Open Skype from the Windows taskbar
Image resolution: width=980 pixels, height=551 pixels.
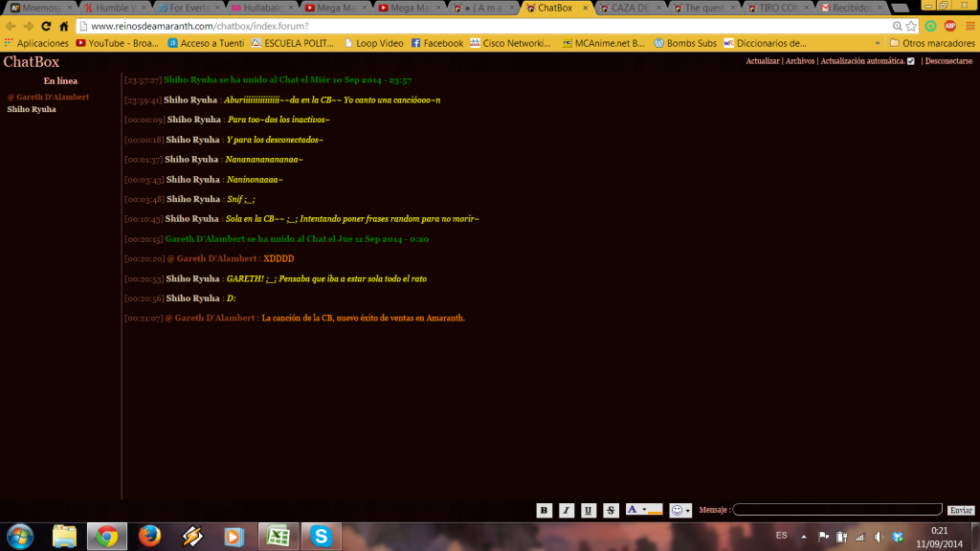point(322,536)
